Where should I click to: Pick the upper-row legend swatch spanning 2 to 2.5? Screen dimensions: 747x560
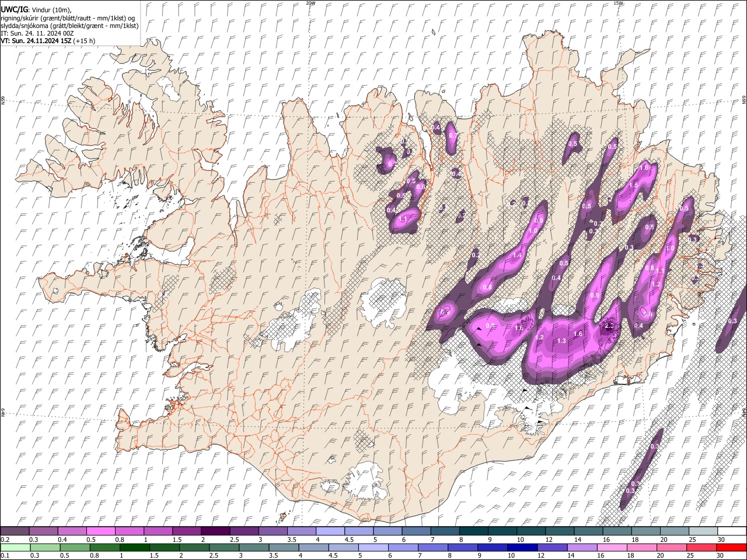(215, 531)
